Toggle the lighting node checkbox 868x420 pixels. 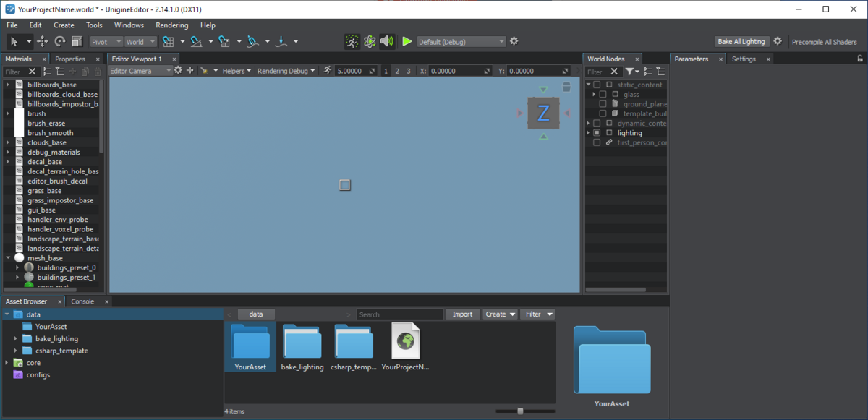point(597,133)
